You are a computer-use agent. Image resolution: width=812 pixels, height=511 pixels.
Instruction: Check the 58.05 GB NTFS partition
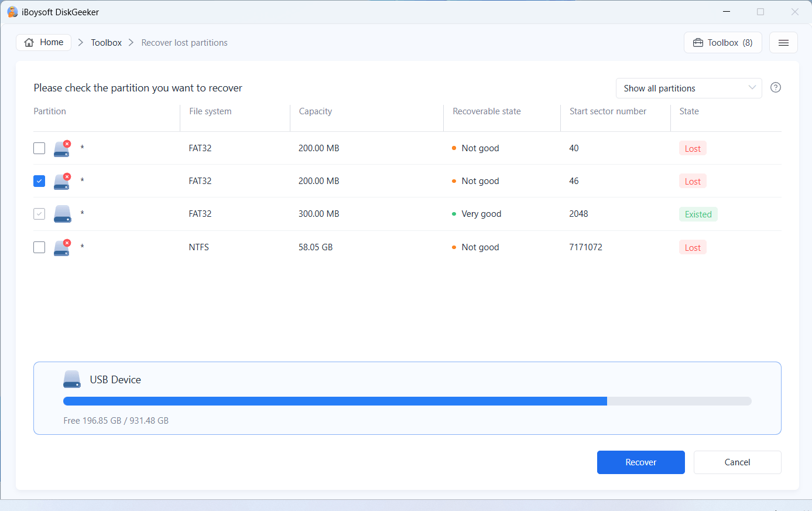[39, 247]
